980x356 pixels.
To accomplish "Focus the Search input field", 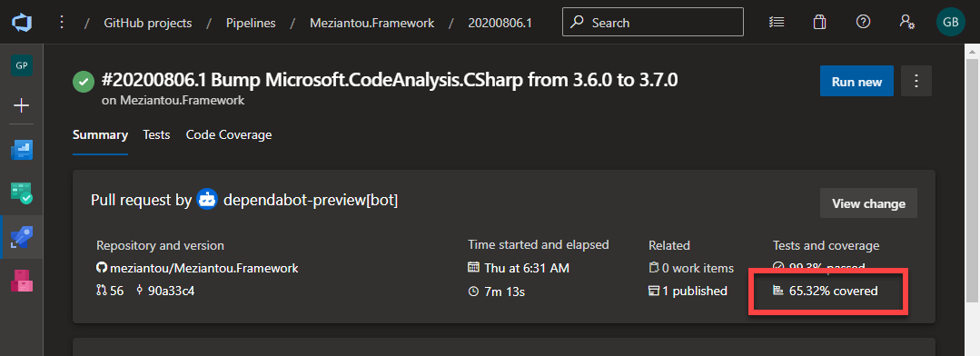I will [652, 22].
